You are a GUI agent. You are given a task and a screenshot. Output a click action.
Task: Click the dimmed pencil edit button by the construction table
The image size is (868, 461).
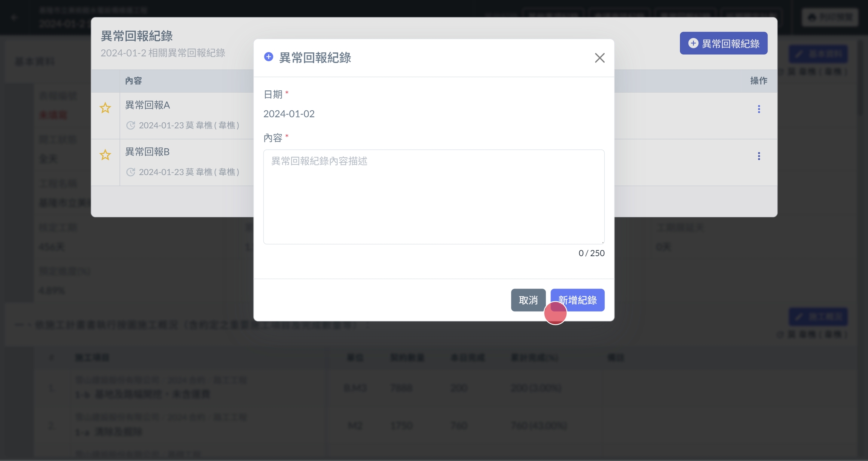pyautogui.click(x=818, y=317)
